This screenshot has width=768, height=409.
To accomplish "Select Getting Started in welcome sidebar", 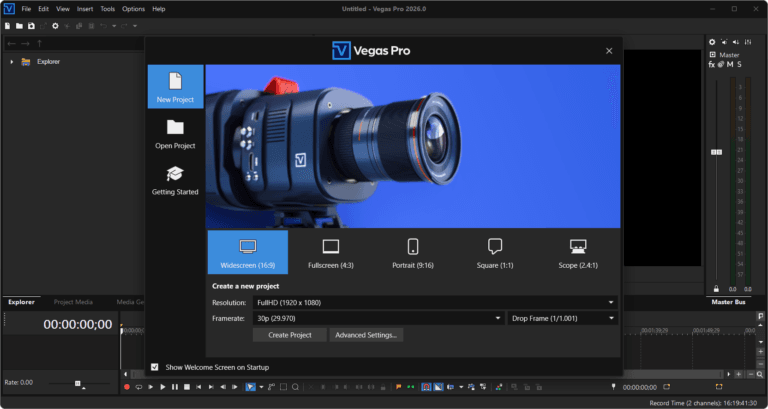I will 175,180.
